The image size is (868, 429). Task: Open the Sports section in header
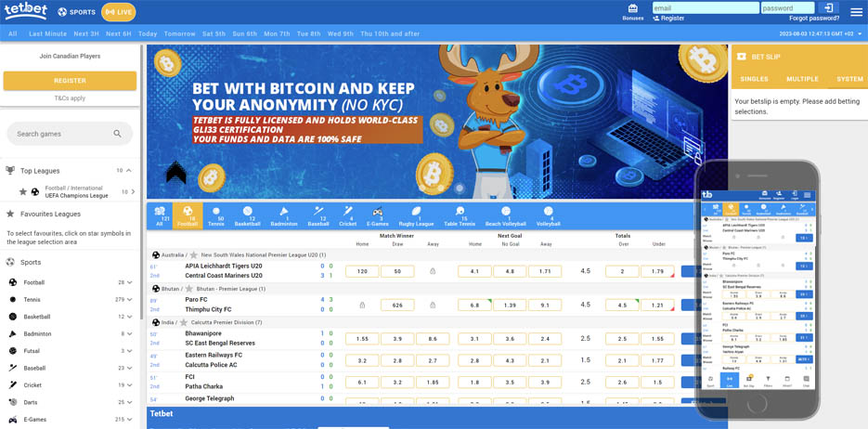pyautogui.click(x=76, y=12)
